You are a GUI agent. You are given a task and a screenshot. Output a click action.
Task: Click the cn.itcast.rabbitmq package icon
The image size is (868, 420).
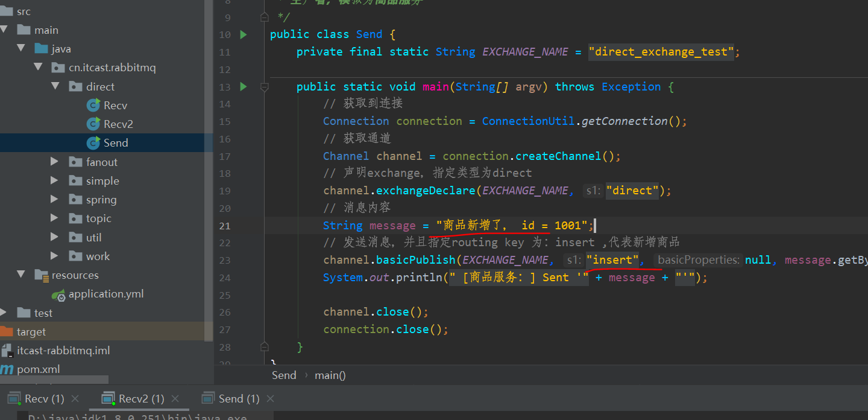point(58,68)
